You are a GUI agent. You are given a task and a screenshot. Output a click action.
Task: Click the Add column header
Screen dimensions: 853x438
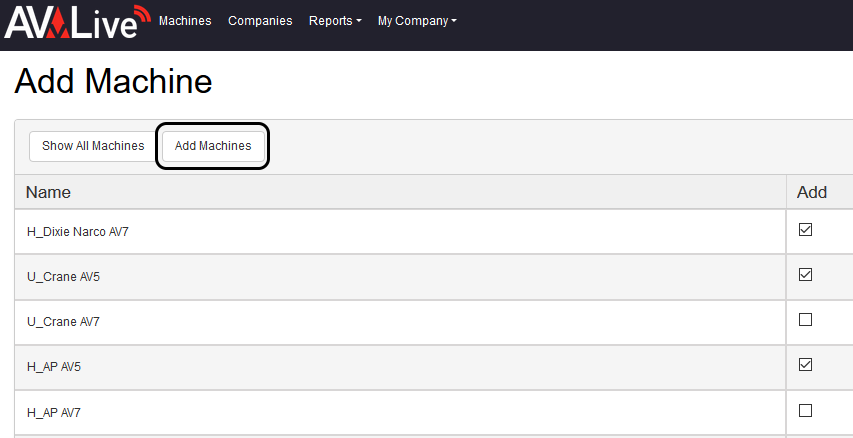[812, 192]
